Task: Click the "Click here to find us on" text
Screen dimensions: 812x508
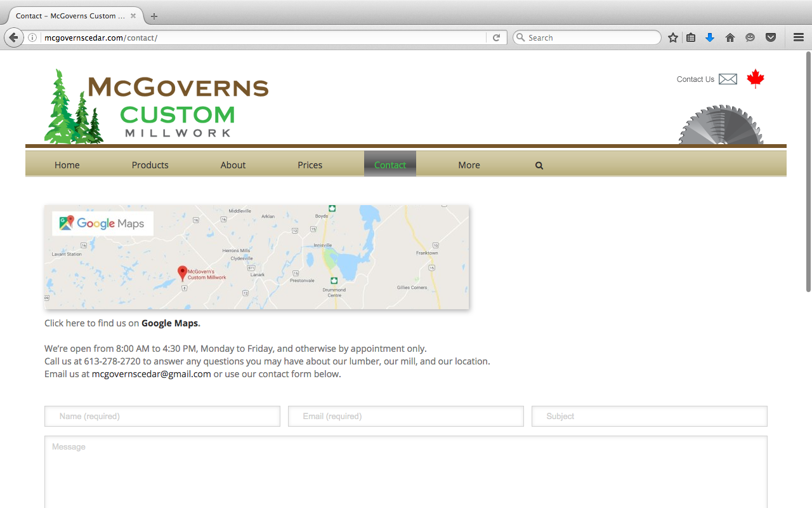Action: (91, 323)
